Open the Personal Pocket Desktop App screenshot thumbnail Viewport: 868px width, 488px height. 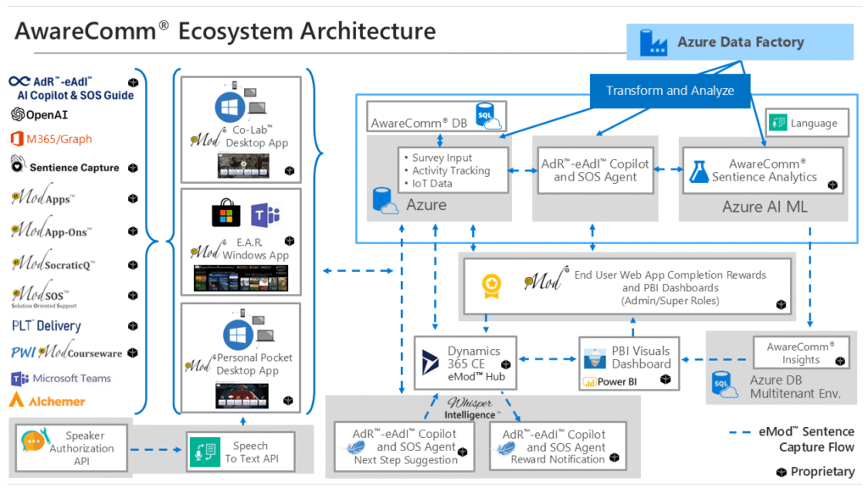click(x=242, y=396)
